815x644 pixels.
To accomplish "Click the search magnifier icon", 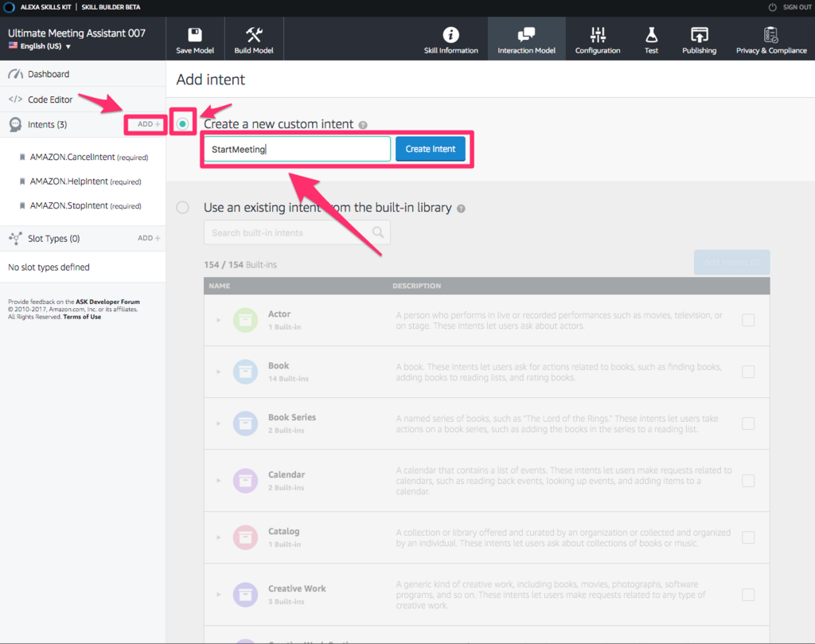I will click(378, 232).
